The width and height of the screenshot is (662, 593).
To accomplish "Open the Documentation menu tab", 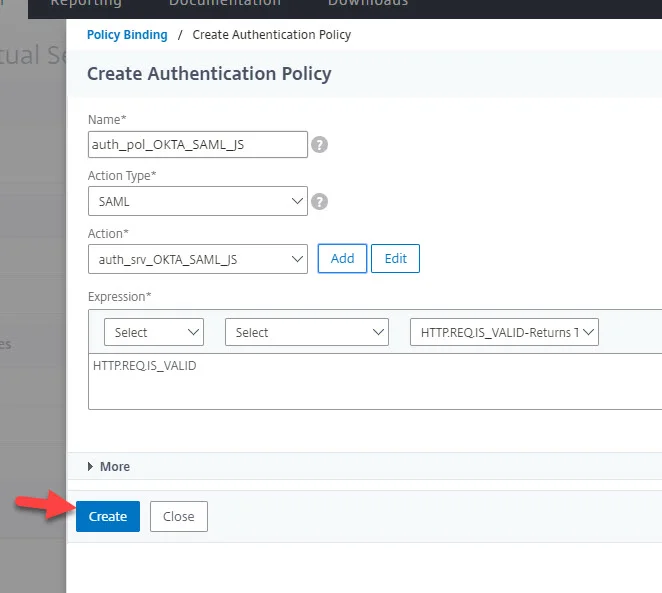I will coord(225,3).
